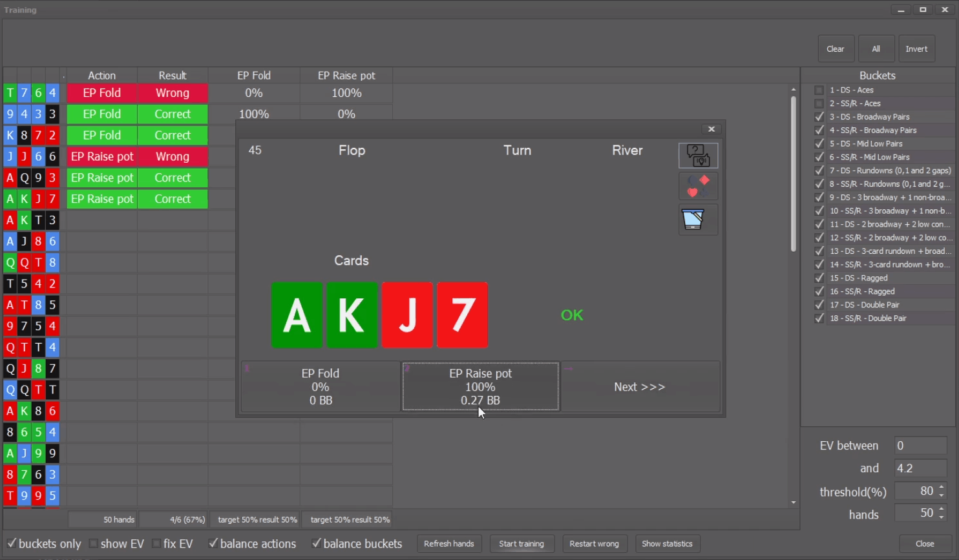This screenshot has width=959, height=560.
Task: Open the question and hint icon
Action: click(698, 156)
